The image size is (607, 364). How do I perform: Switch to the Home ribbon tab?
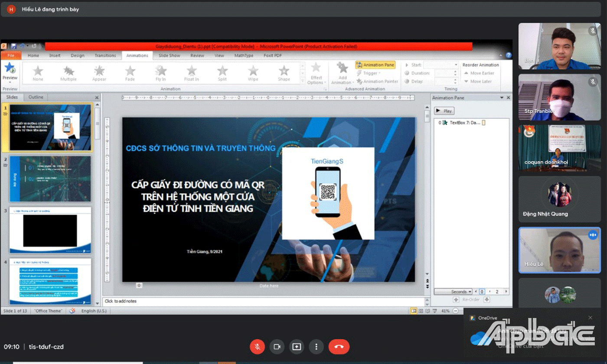33,55
